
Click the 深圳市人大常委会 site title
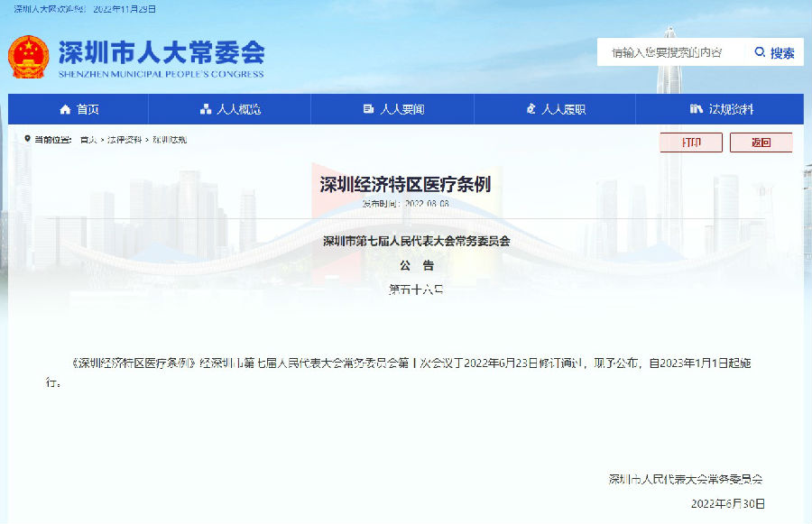pos(161,51)
